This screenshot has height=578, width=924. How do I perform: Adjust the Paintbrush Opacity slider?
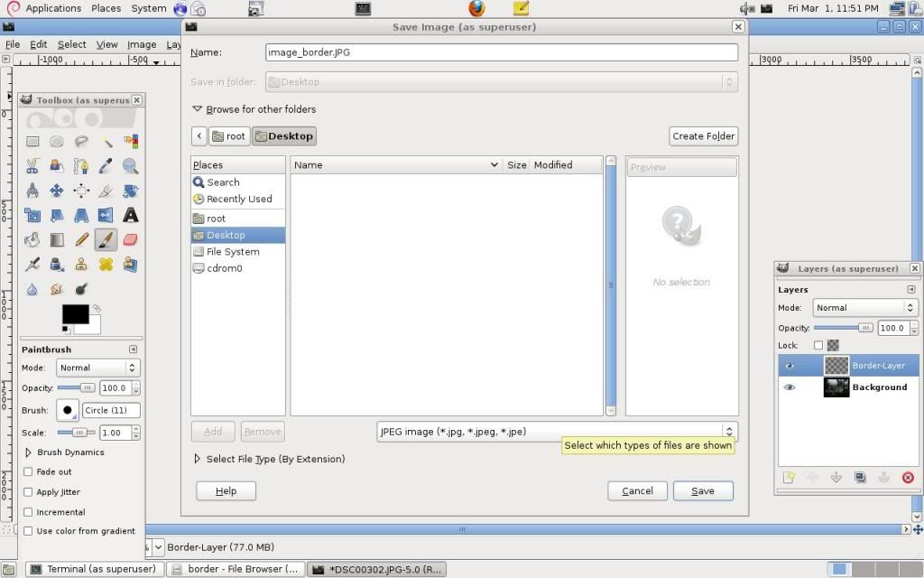pyautogui.click(x=77, y=388)
